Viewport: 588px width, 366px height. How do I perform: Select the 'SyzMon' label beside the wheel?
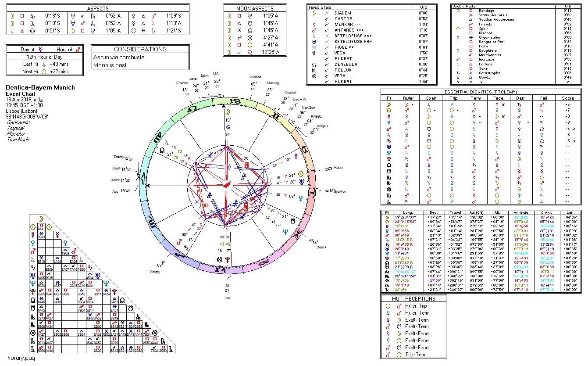[x=340, y=191]
